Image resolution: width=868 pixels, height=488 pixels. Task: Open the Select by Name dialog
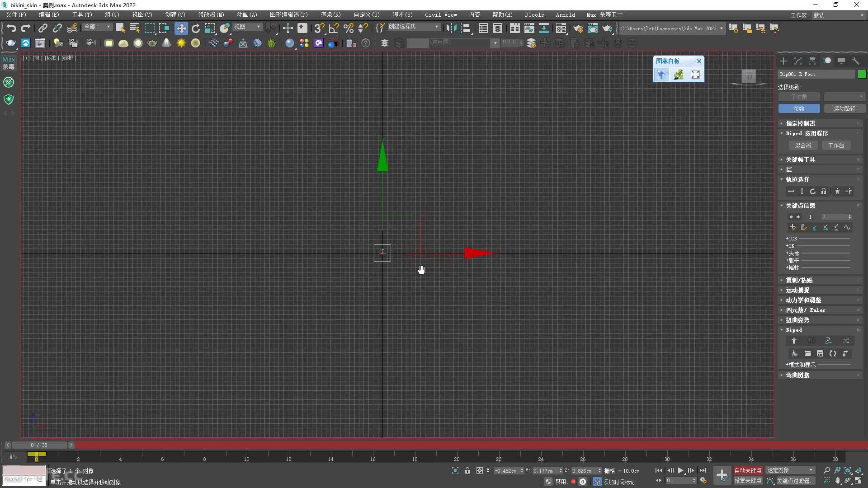click(x=135, y=28)
